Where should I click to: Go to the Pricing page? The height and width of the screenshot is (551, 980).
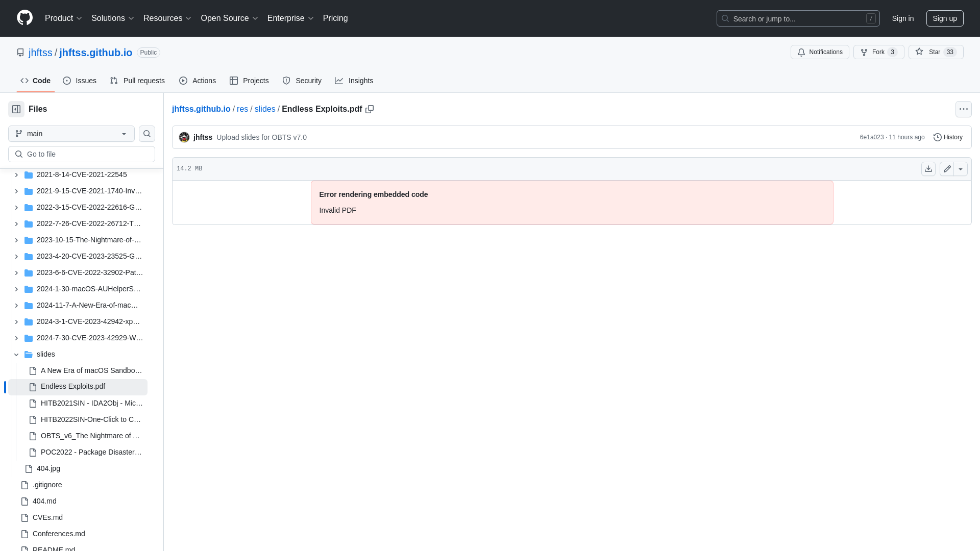point(335,18)
